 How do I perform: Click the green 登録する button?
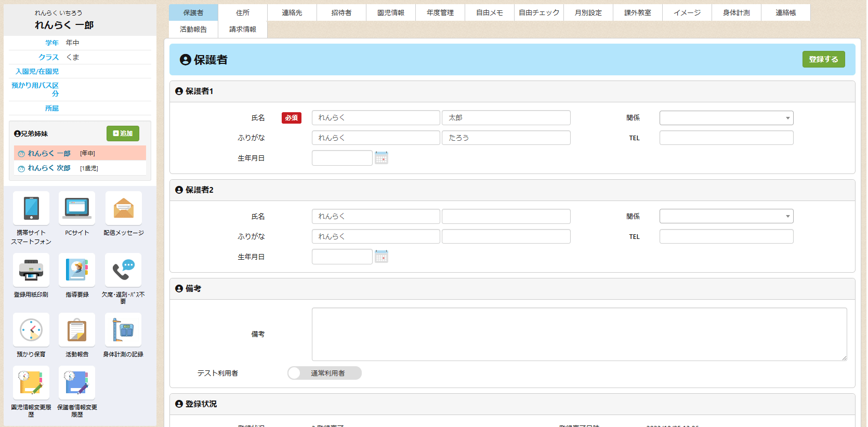click(823, 59)
